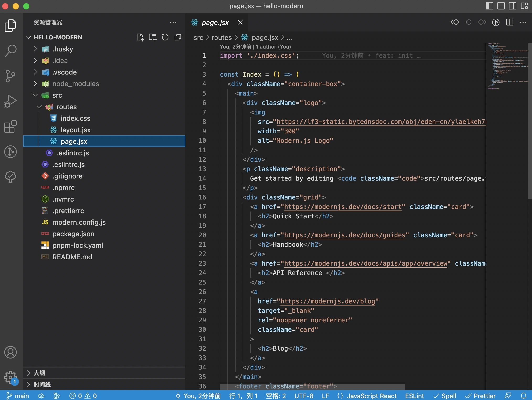Expand the 大纲 outline section
The image size is (532, 400).
tap(104, 373)
